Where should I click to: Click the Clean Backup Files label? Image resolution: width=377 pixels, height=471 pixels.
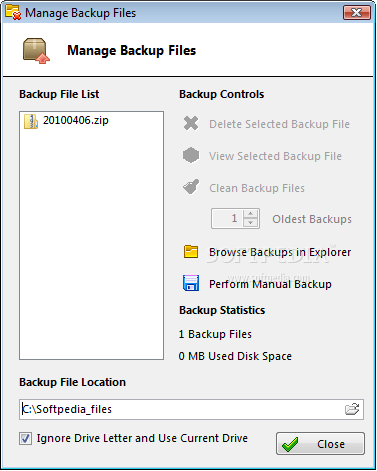pyautogui.click(x=257, y=188)
